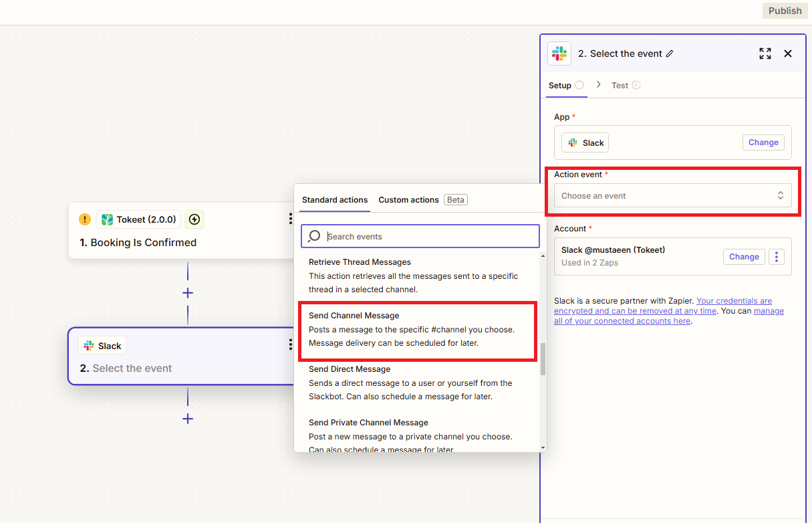This screenshot has width=812, height=523.
Task: Select the '2. Select the event' step card
Action: (x=181, y=356)
